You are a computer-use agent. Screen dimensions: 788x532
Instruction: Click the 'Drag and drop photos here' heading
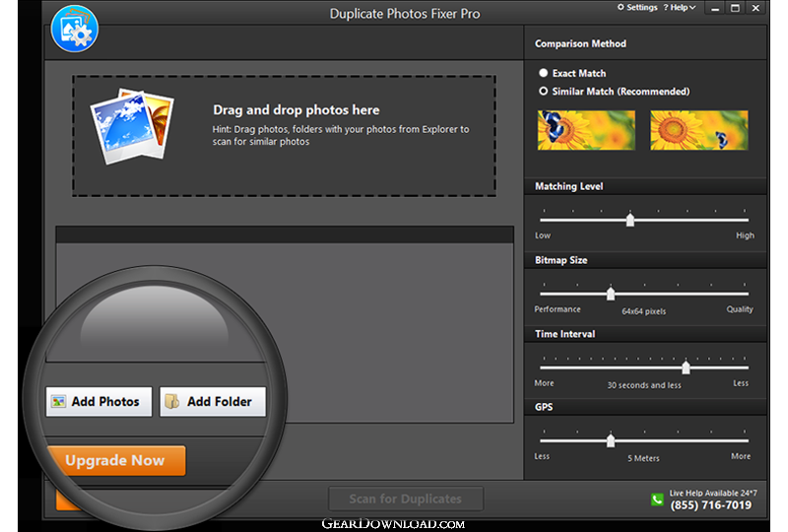point(296,110)
